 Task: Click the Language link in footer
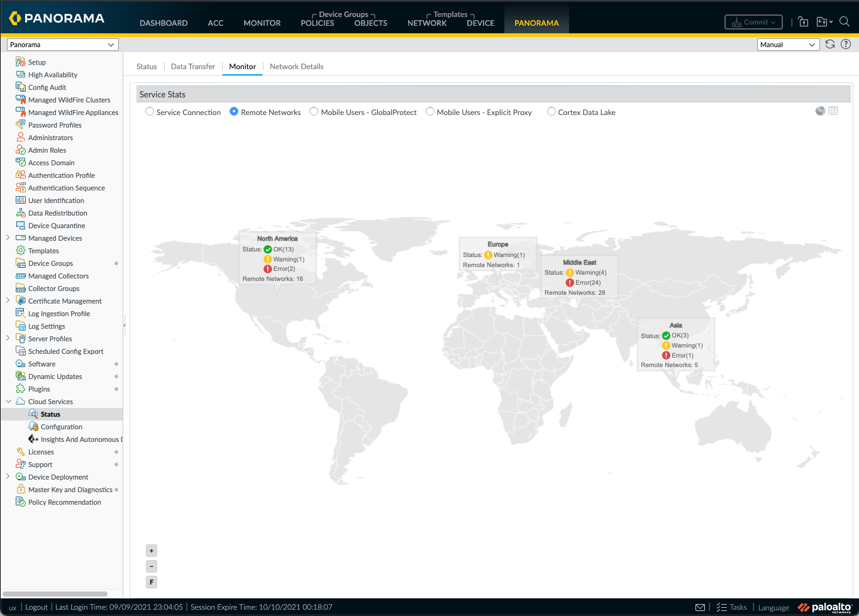click(773, 607)
